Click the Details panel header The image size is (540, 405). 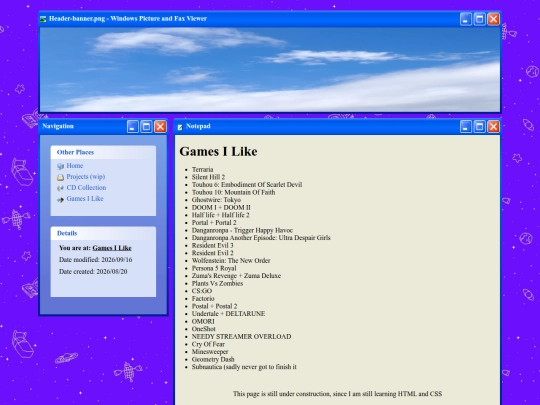[x=103, y=233]
